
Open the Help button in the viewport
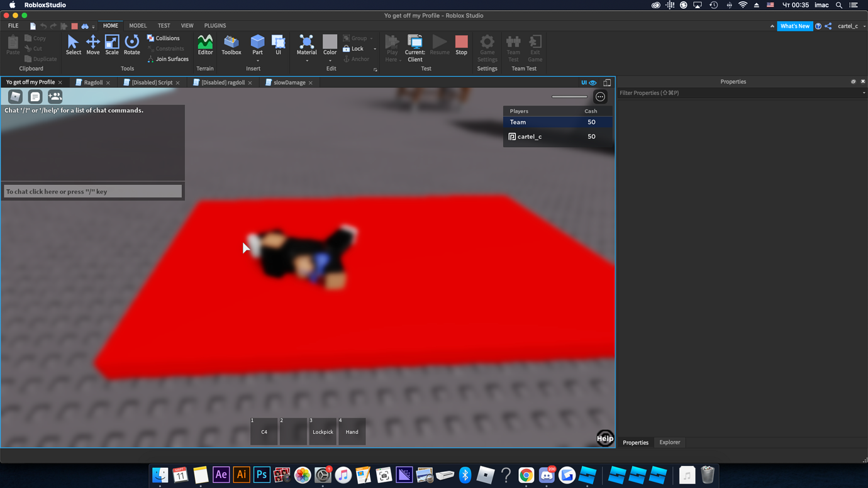click(x=604, y=438)
